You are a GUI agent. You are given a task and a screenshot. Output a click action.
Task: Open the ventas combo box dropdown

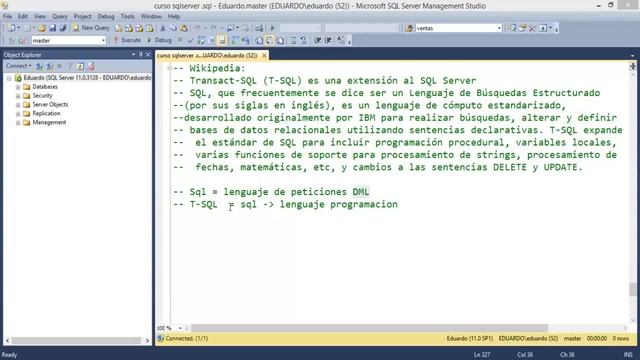coord(499,28)
